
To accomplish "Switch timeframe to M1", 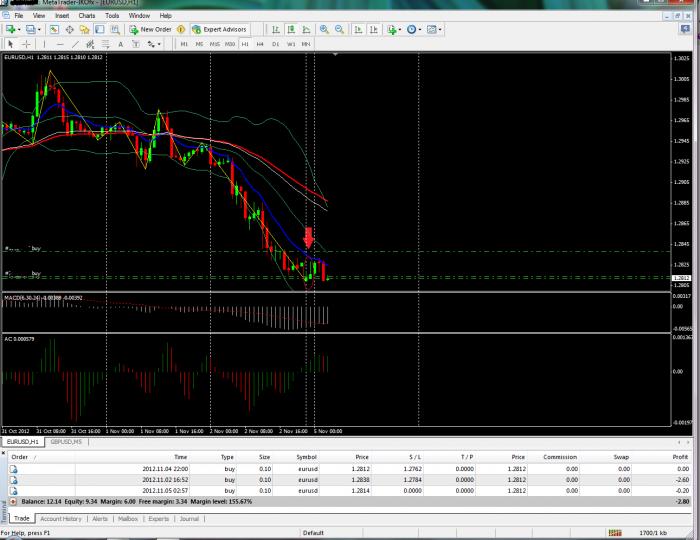I will (x=184, y=44).
